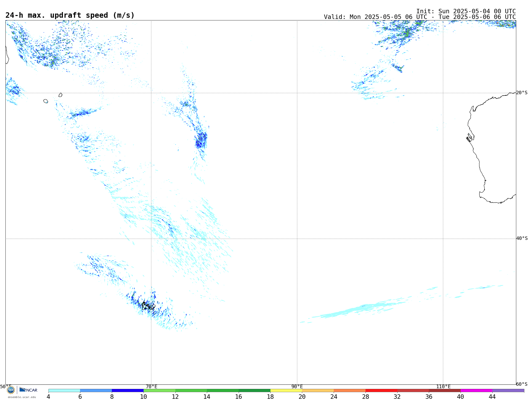Click the colorbar tick label '6'
The image size is (532, 400).
point(80,397)
